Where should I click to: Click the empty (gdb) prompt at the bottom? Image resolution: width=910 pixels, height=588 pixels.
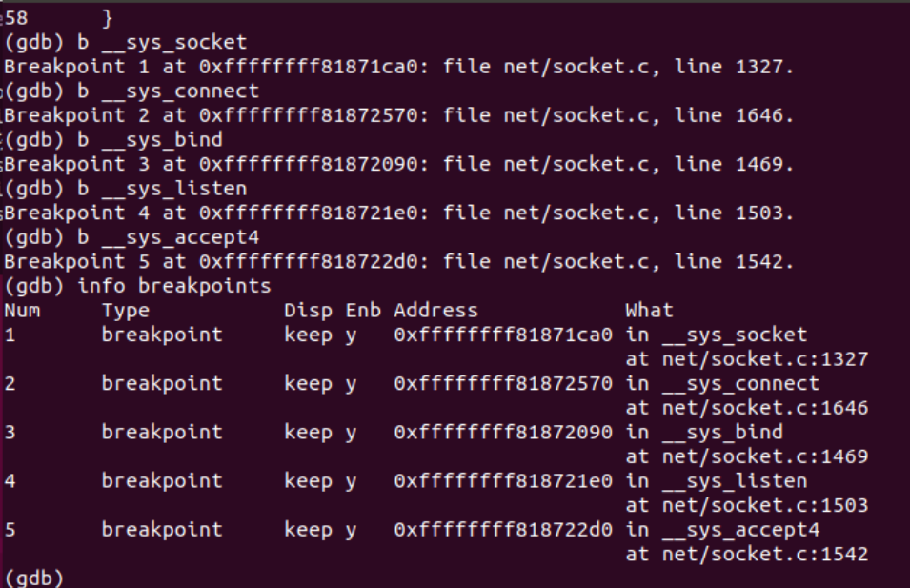[x=33, y=578]
